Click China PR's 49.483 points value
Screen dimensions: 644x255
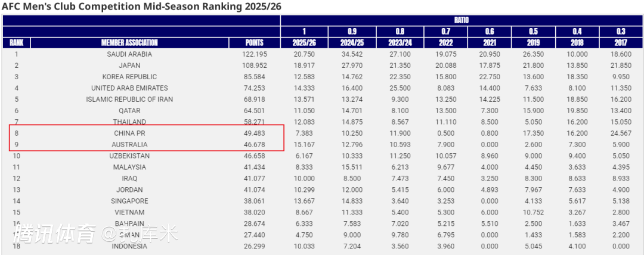click(255, 133)
